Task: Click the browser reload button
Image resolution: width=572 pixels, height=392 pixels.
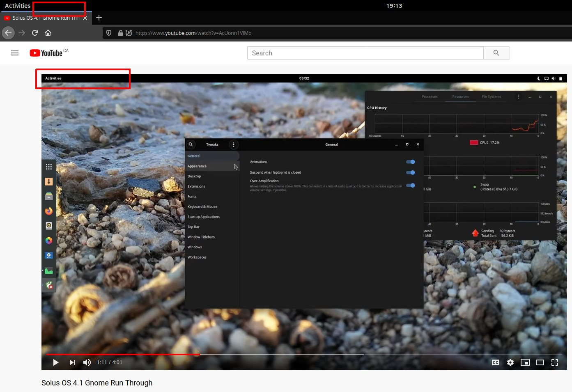Action: pyautogui.click(x=35, y=33)
